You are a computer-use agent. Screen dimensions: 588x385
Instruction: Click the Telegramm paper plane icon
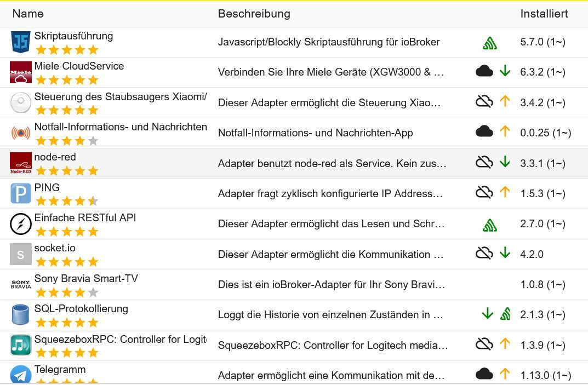pyautogui.click(x=21, y=375)
